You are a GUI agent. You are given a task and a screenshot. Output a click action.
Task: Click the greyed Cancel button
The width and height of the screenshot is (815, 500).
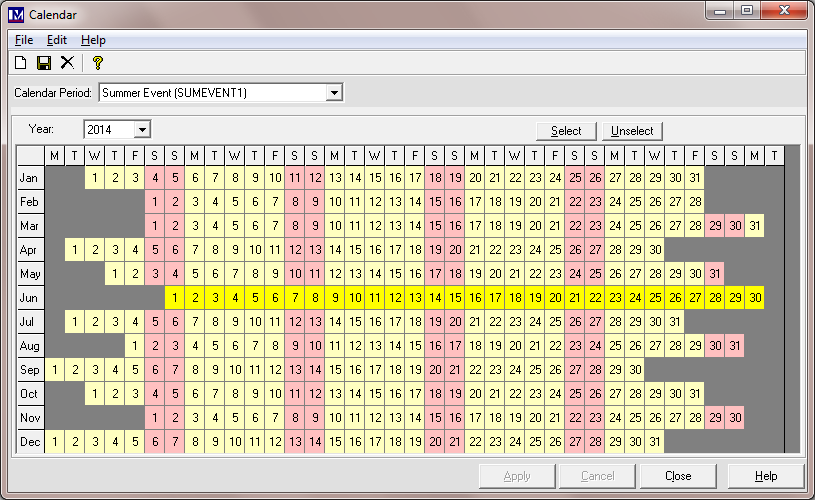pos(597,476)
